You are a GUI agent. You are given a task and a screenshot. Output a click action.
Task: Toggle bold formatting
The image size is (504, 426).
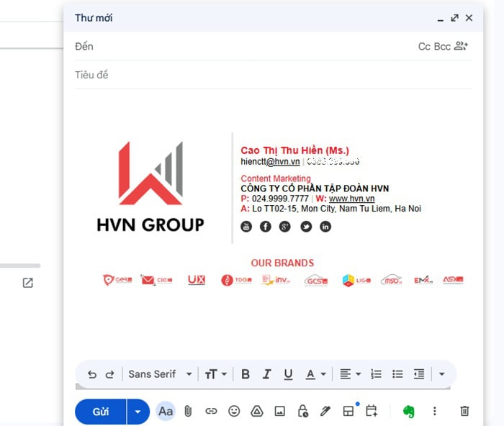(246, 374)
